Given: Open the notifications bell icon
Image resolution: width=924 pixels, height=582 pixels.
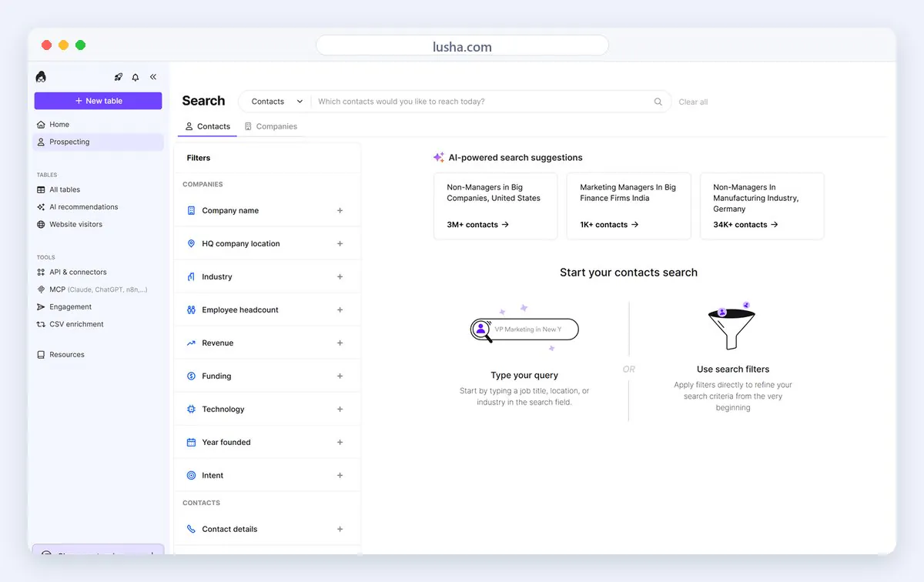Looking at the screenshot, I should pos(136,77).
